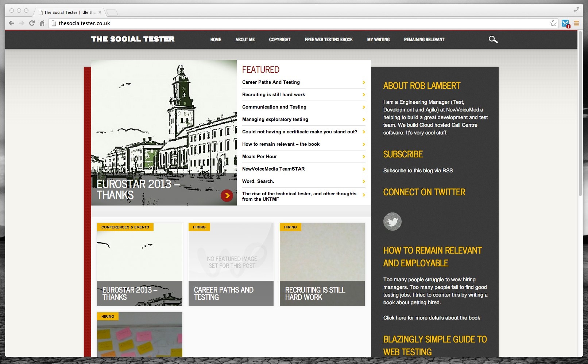Open the large Eurostar 2013 – Thanks slide title

[138, 189]
